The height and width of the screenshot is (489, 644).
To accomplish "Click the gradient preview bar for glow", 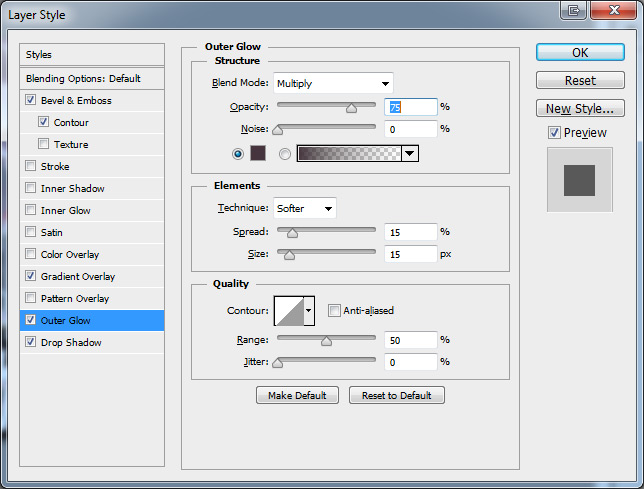I will 348,153.
